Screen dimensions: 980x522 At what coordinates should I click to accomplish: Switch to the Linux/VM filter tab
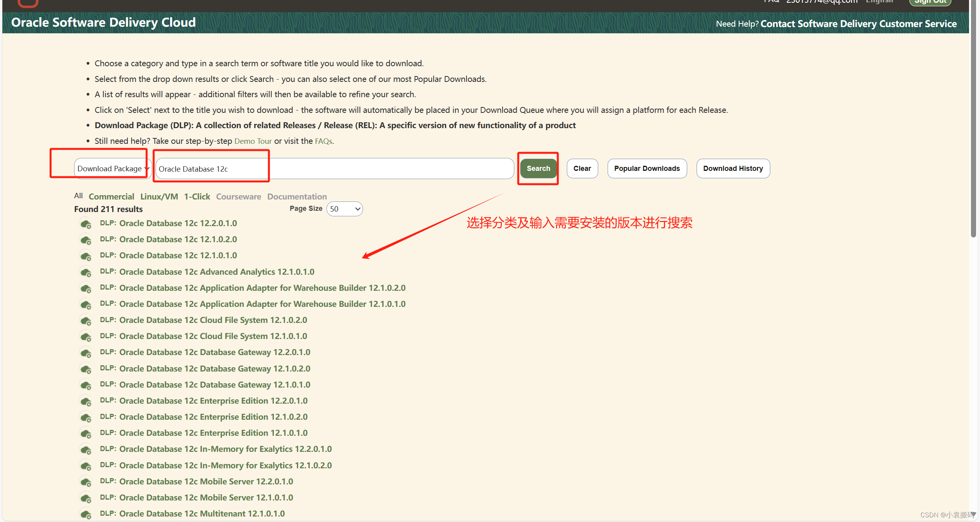click(x=159, y=196)
